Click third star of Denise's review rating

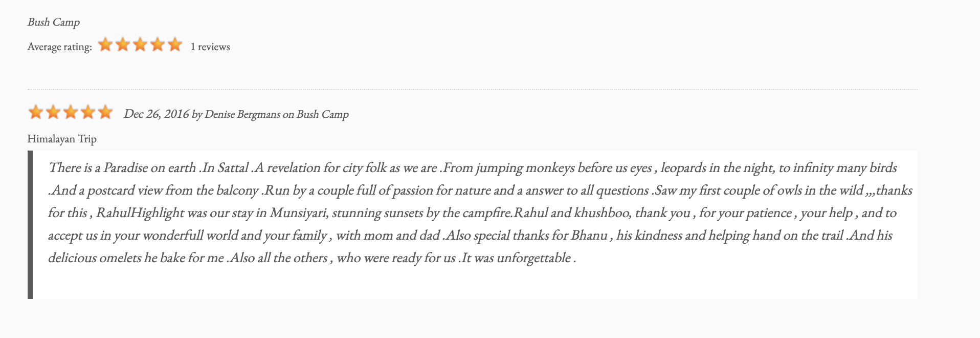(x=71, y=112)
